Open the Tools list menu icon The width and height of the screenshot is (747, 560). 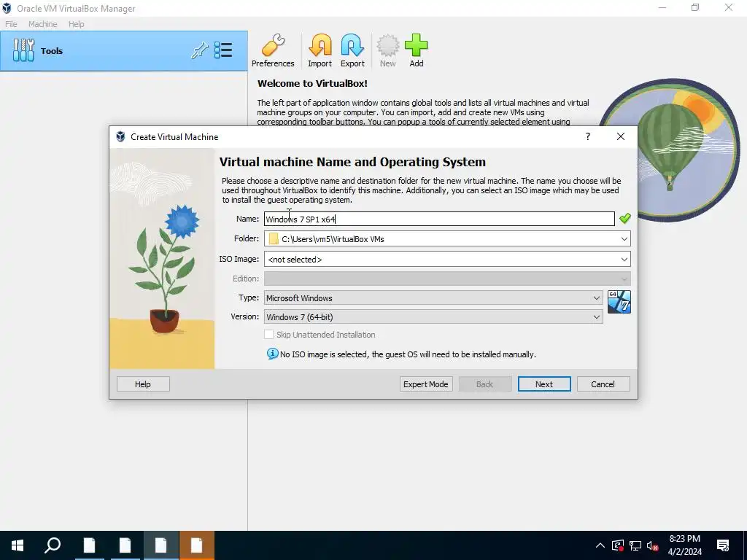223,50
